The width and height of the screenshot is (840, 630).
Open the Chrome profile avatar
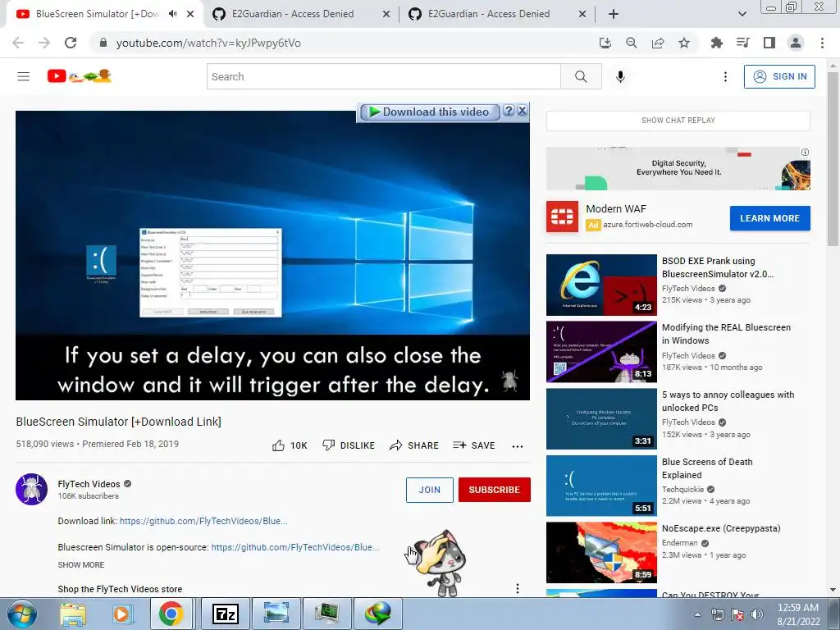(796, 43)
